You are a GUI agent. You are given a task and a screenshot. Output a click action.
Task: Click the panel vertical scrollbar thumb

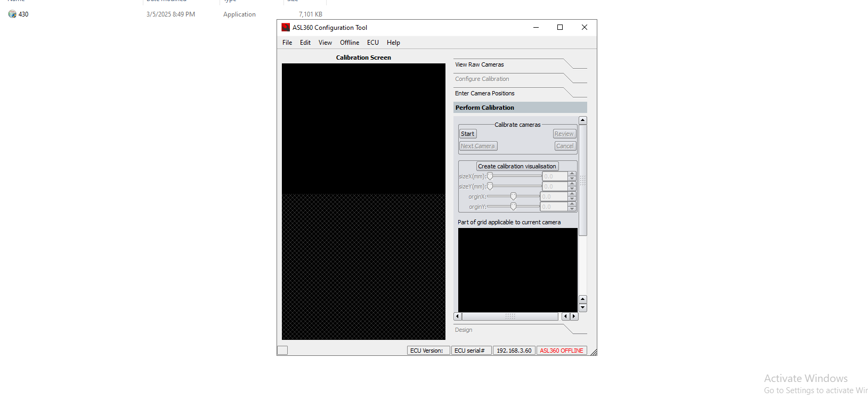coord(583,180)
